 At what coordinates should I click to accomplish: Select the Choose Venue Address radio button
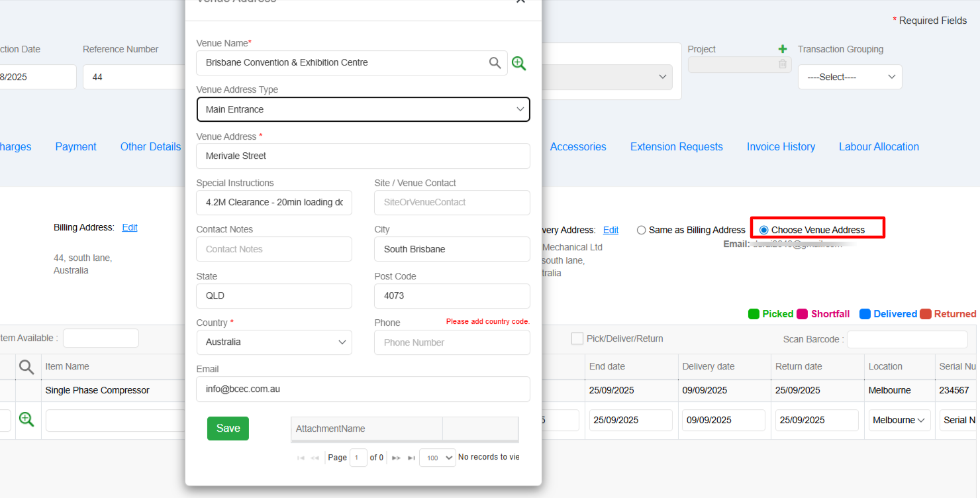[x=764, y=230]
